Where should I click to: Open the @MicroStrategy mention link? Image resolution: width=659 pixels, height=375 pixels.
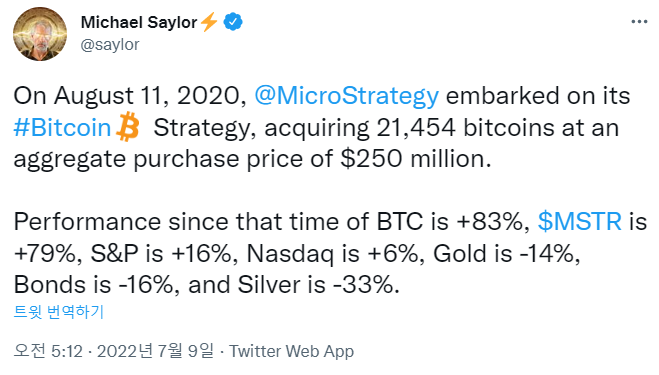[x=347, y=96]
